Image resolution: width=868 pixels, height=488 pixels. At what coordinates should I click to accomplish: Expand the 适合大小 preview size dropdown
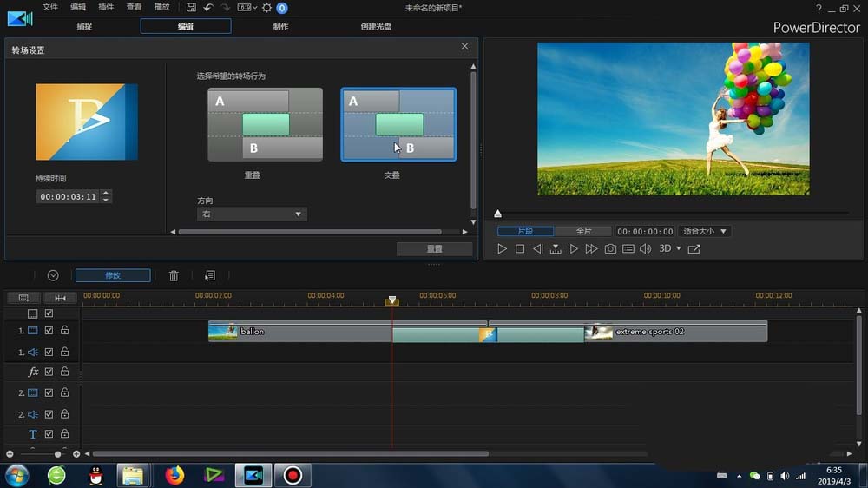[x=704, y=232]
